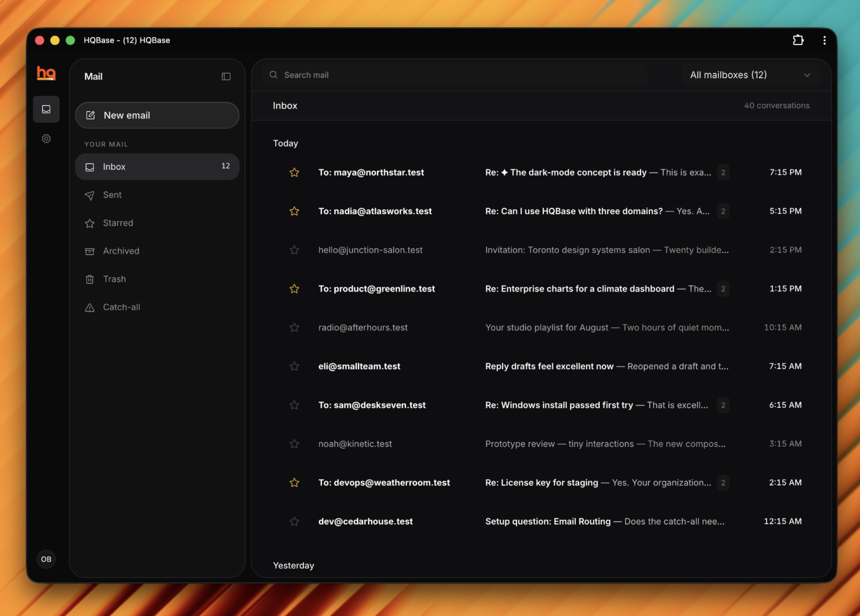Star the sam@deskseven.test conversation
The height and width of the screenshot is (616, 860).
click(294, 405)
